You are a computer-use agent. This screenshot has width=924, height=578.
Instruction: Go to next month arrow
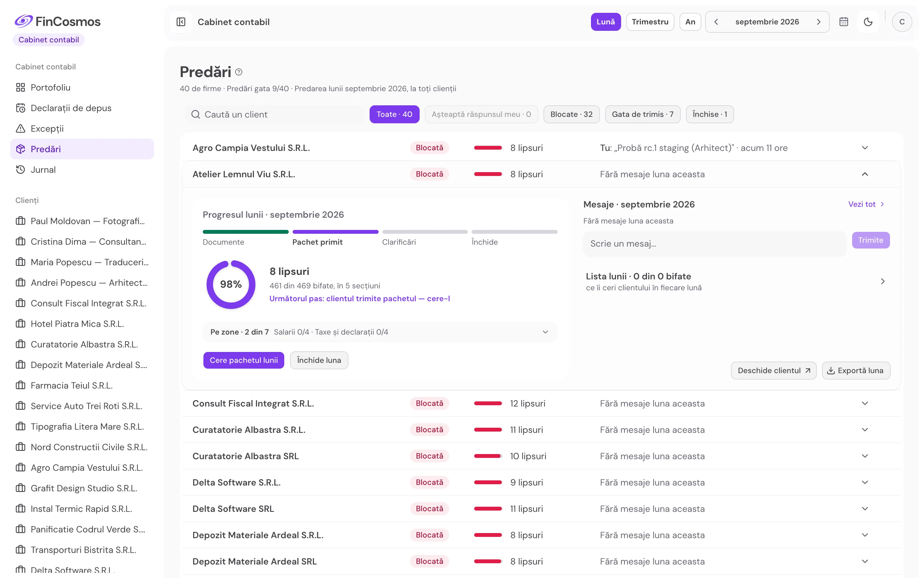(818, 22)
